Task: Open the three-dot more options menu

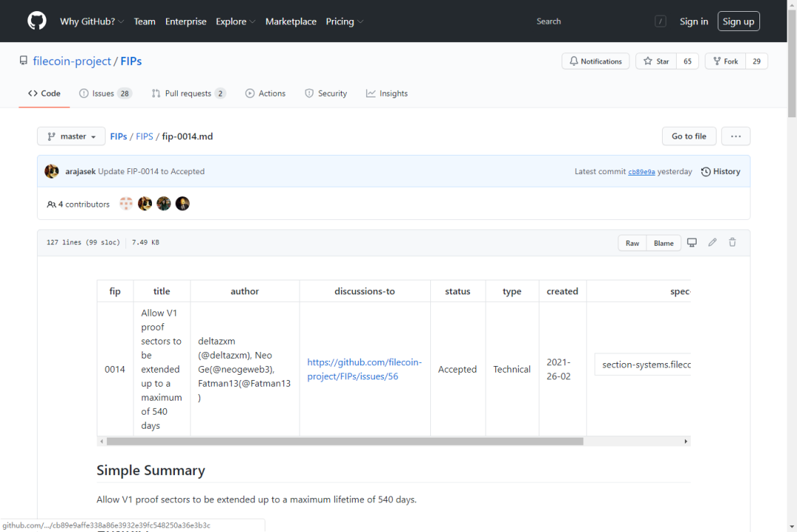Action: click(x=736, y=137)
